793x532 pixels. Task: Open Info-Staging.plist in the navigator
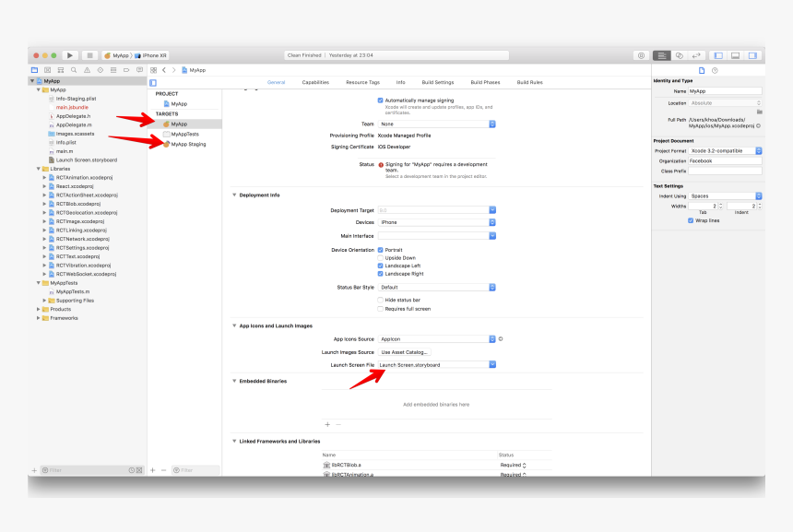76,99
